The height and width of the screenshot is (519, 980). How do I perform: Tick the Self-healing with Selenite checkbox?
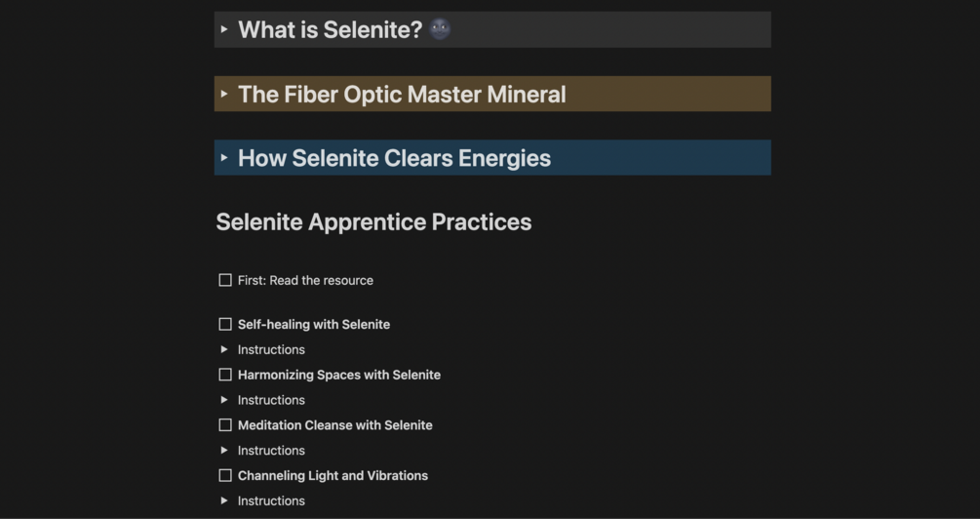click(x=225, y=324)
